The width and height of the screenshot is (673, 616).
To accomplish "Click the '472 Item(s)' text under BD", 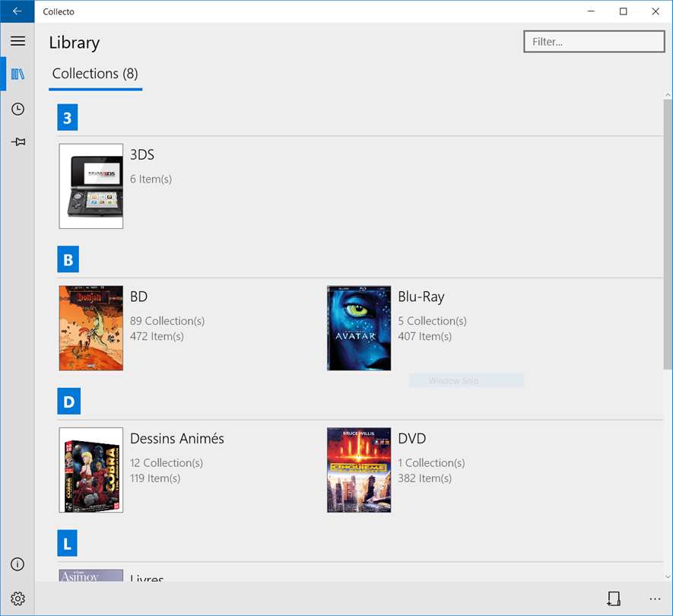I will [x=157, y=336].
